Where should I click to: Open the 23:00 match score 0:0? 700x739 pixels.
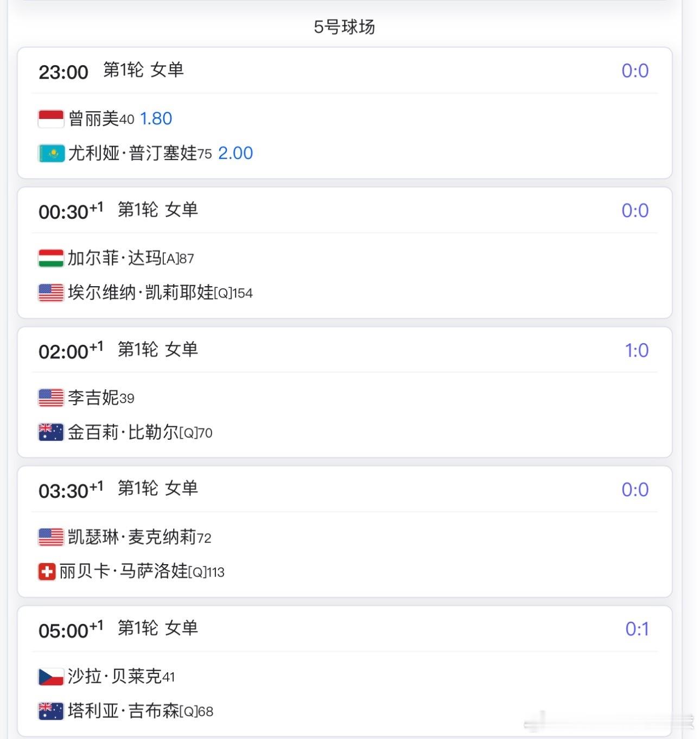pos(635,71)
